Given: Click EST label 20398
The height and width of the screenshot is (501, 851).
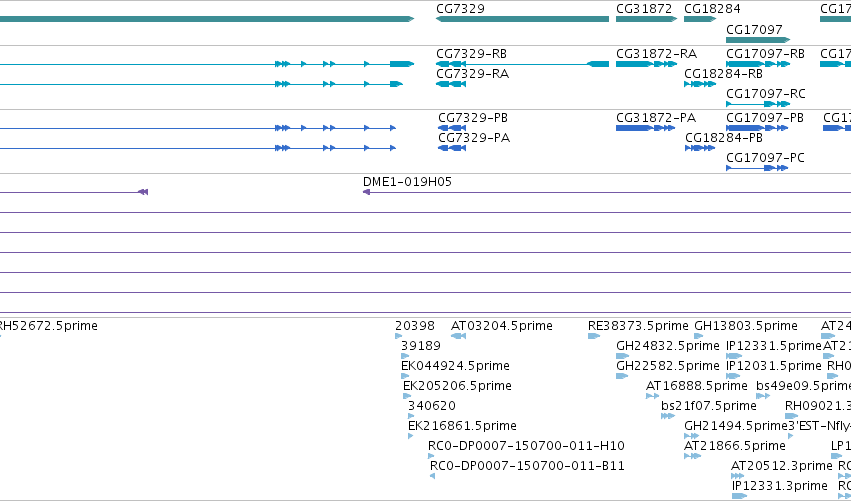Looking at the screenshot, I should click(415, 326).
